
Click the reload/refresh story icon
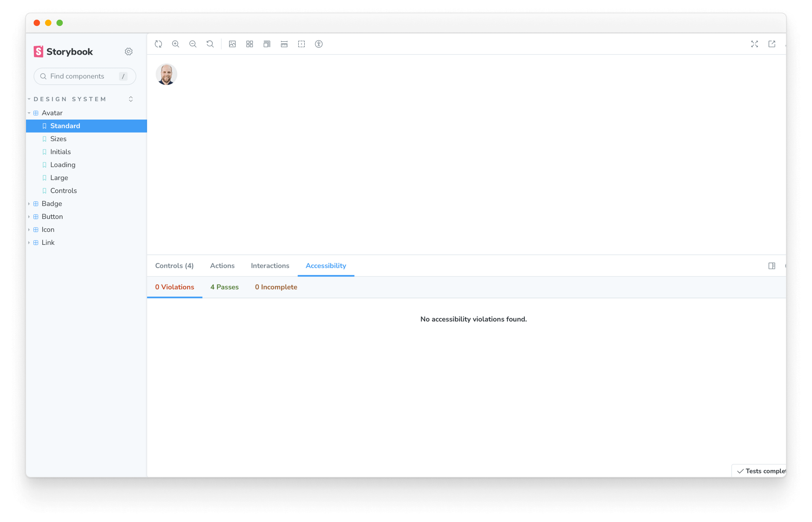(x=159, y=44)
